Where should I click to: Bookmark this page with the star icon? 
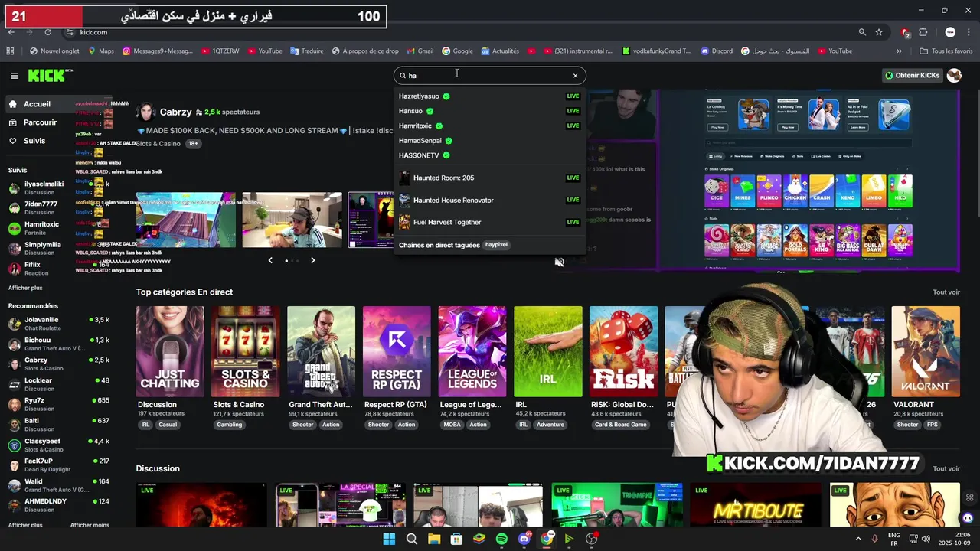(879, 32)
